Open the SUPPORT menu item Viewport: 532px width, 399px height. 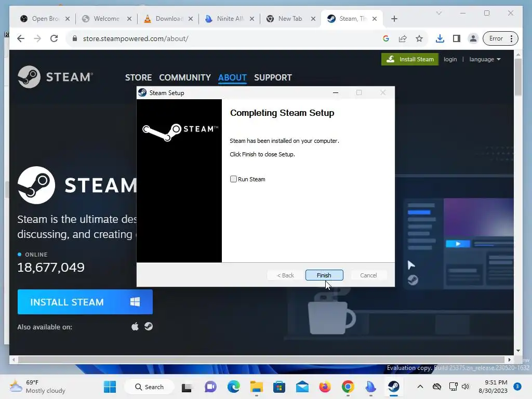click(x=273, y=77)
